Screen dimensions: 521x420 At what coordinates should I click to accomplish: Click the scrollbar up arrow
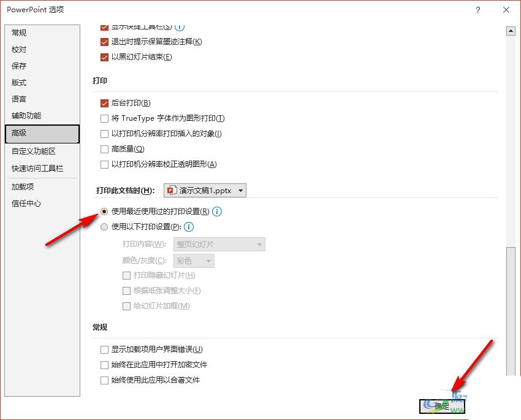pyautogui.click(x=510, y=31)
